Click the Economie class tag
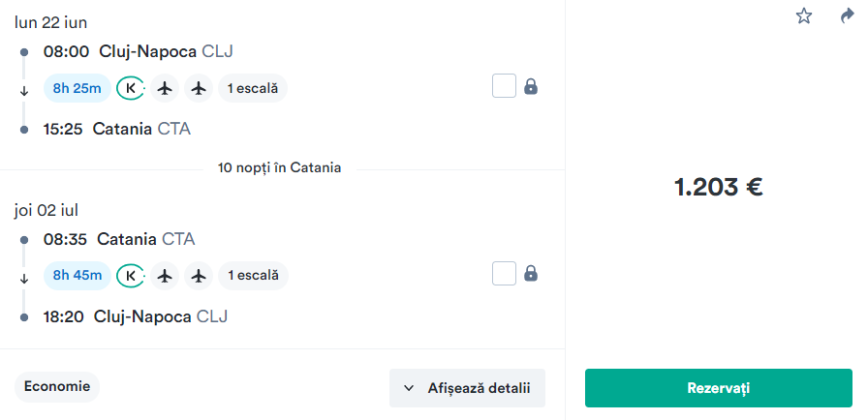The height and width of the screenshot is (420, 868). coord(57,386)
